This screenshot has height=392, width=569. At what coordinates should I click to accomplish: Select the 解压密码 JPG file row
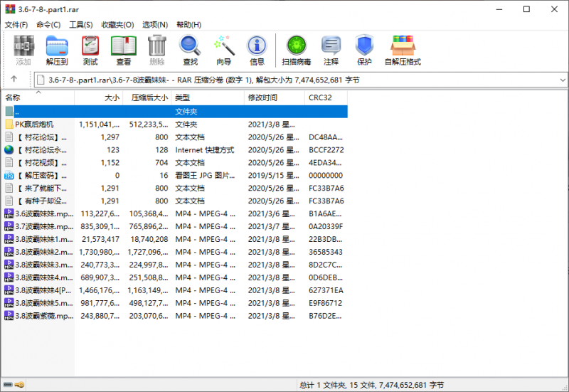click(x=39, y=176)
